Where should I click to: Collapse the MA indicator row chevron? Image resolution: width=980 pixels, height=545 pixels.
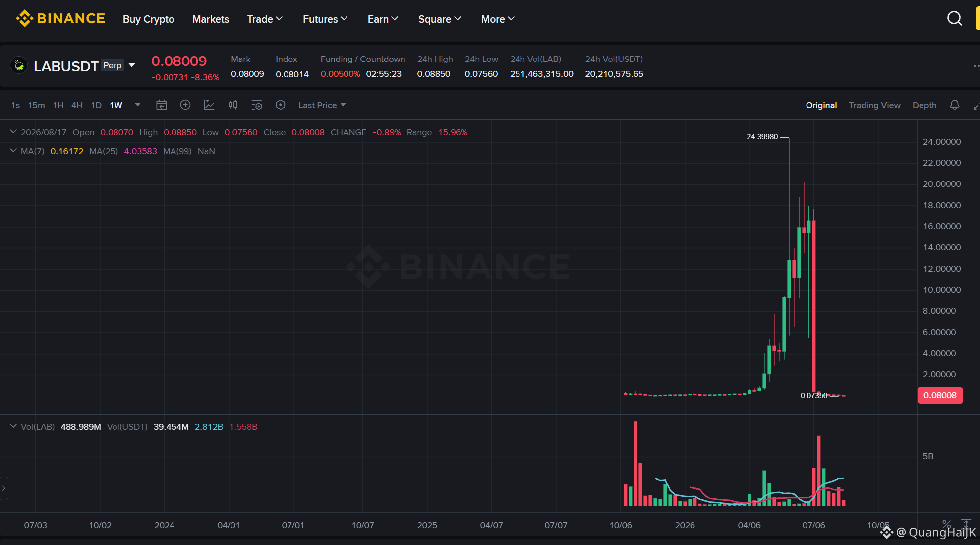click(x=13, y=151)
